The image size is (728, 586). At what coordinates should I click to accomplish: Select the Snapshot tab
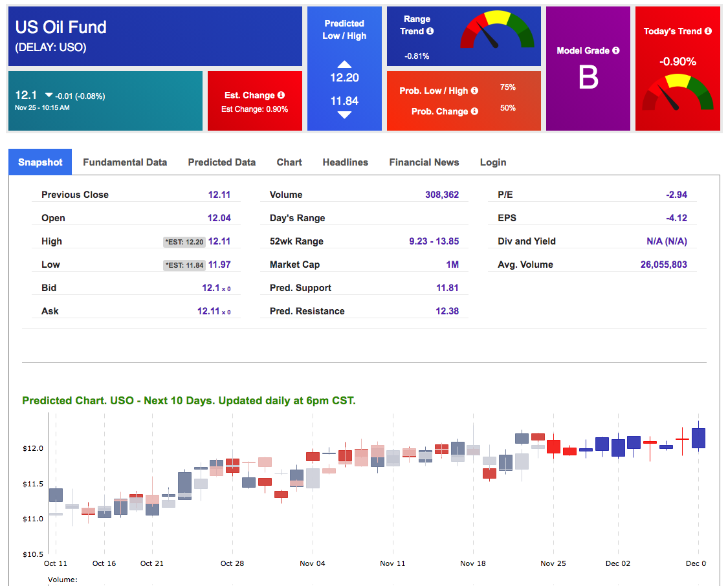[40, 162]
